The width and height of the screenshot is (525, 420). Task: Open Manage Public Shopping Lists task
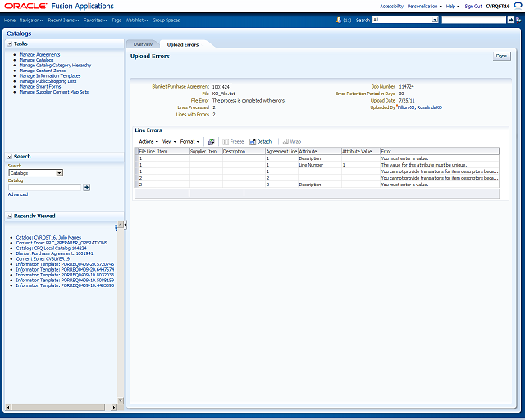pyautogui.click(x=48, y=81)
